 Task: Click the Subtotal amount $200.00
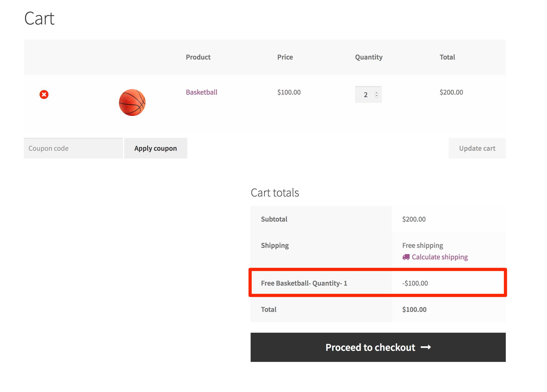tap(414, 219)
